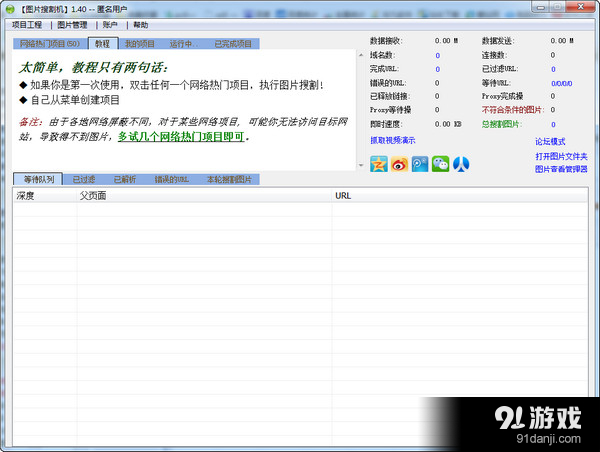Click the 数据接收 label
Image resolution: width=600 pixels, height=452 pixels.
pyautogui.click(x=386, y=41)
